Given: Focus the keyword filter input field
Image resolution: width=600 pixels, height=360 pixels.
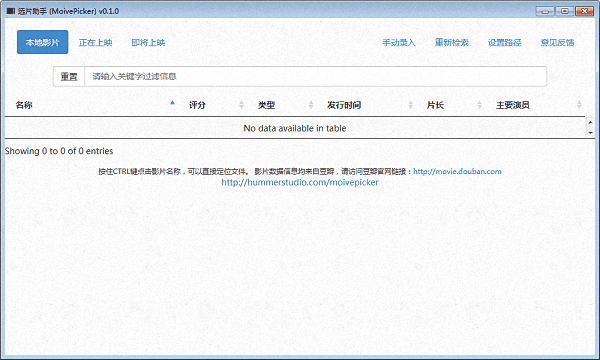Looking at the screenshot, I should click(315, 77).
